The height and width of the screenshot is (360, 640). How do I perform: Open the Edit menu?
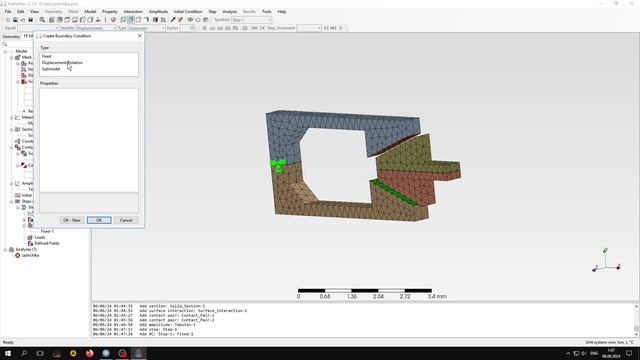coord(20,11)
